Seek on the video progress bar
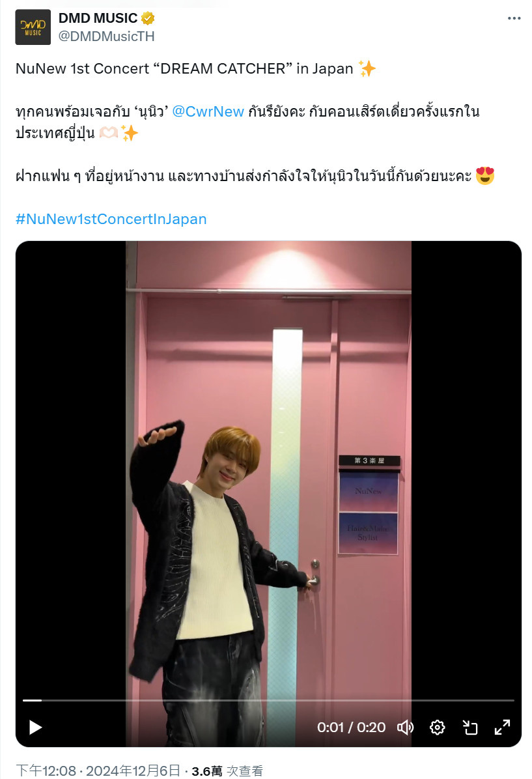Viewport: 532px width, 779px height. [268, 700]
